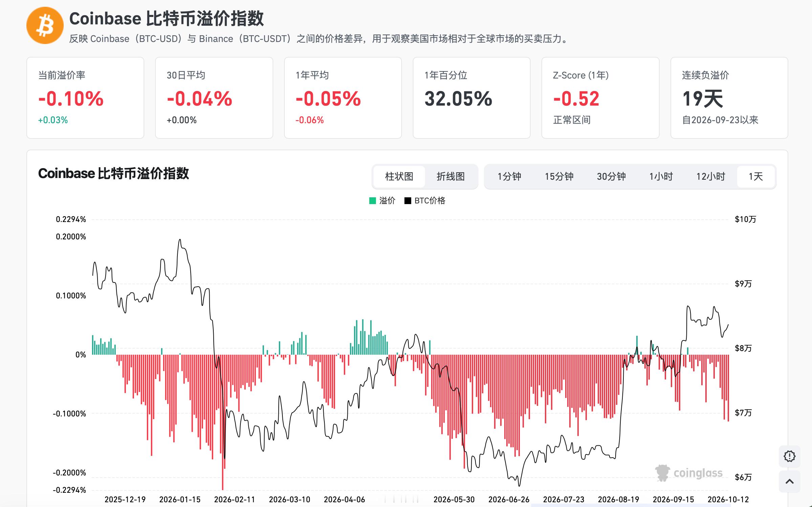The width and height of the screenshot is (812, 507).
Task: Switch to 柱状图 bar chart view
Action: tap(399, 176)
